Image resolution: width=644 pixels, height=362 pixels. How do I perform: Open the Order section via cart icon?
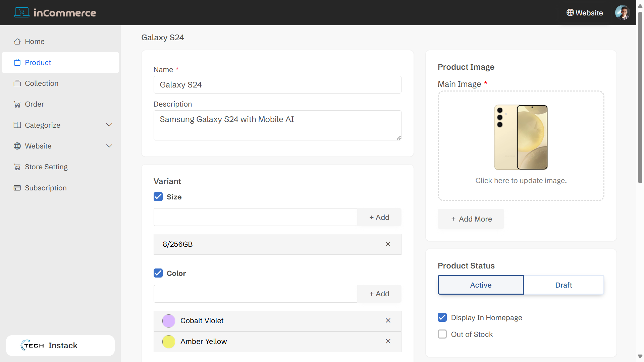(17, 104)
